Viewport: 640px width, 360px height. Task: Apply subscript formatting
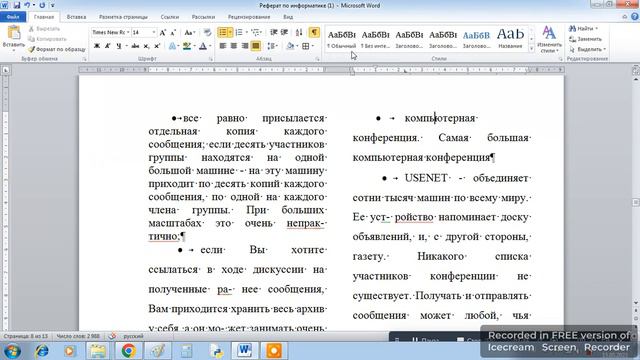(x=146, y=46)
